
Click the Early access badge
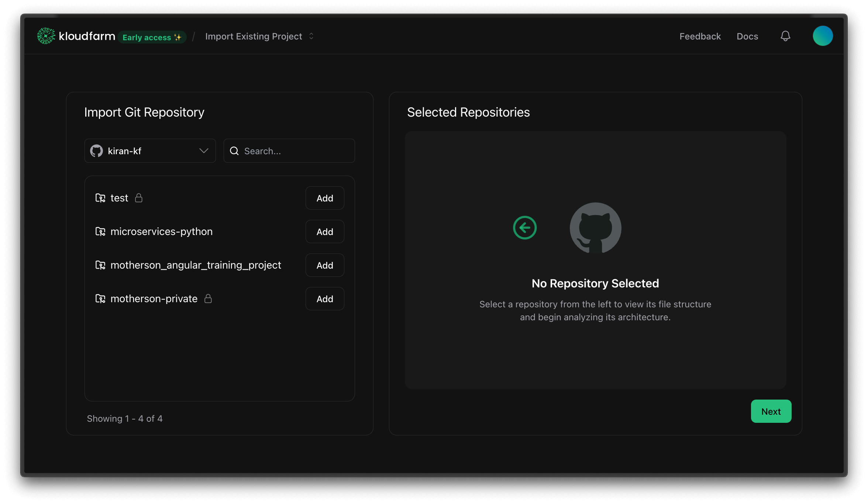tap(152, 37)
